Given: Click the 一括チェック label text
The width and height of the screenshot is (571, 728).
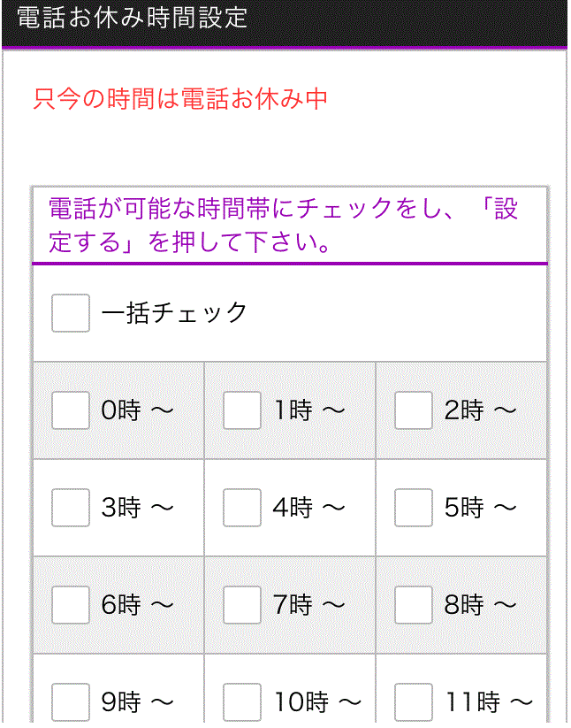Looking at the screenshot, I should point(175,313).
